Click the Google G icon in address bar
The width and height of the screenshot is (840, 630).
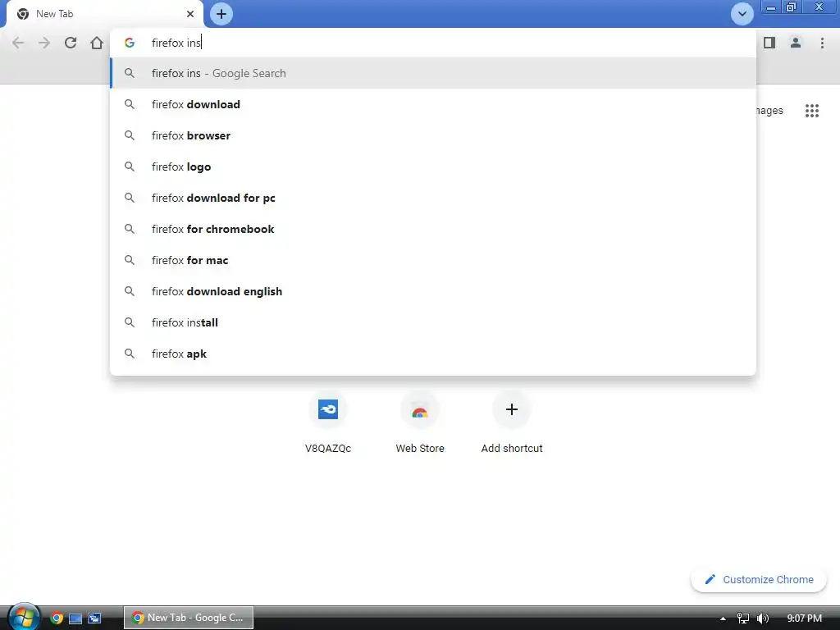click(129, 43)
